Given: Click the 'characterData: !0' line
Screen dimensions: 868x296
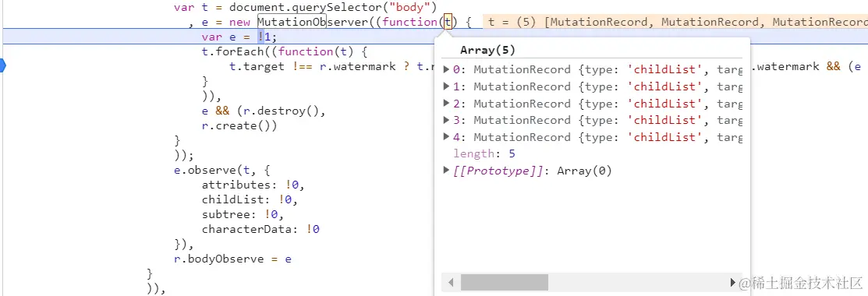Looking at the screenshot, I should click(x=260, y=229).
